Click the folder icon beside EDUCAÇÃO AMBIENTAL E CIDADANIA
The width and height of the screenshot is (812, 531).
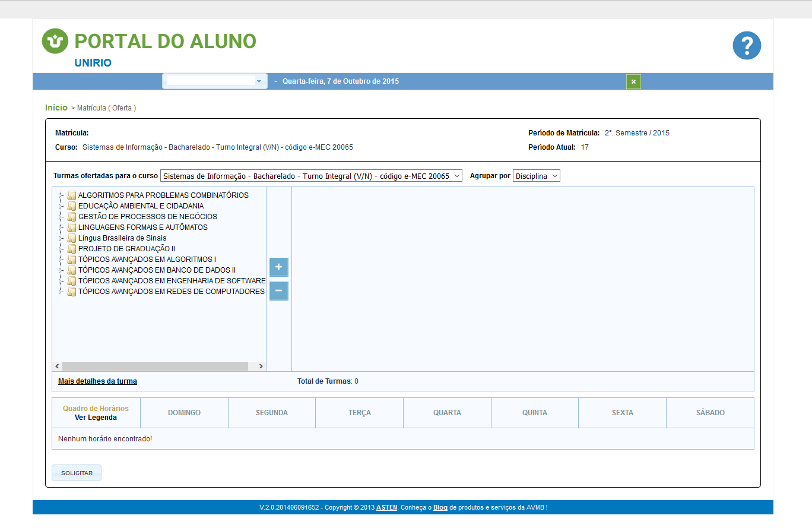coord(72,206)
